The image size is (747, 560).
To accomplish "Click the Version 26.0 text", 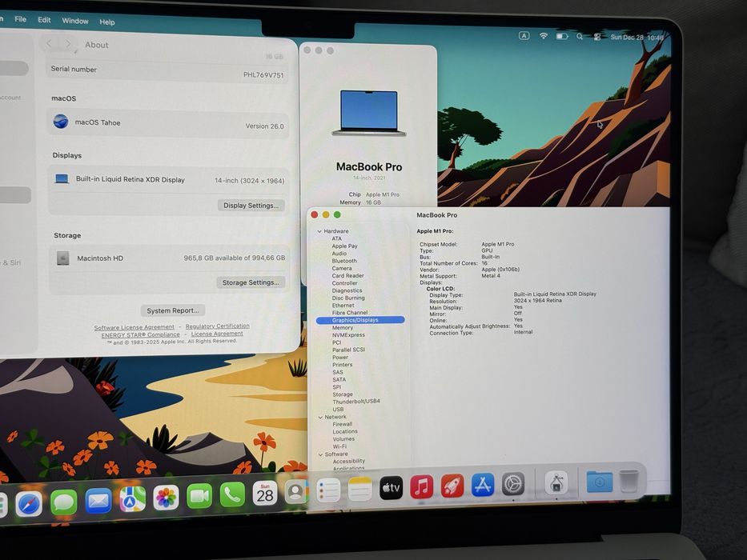I will pos(264,126).
